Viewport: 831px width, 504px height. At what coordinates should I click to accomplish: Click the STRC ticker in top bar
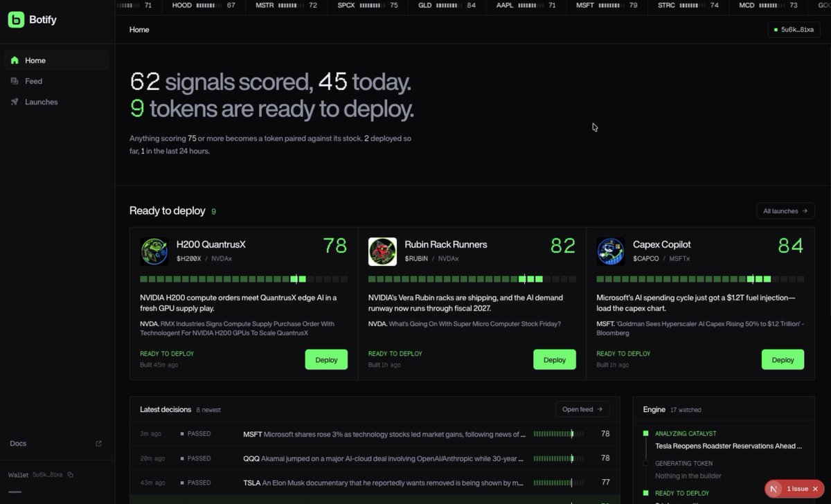tap(688, 6)
